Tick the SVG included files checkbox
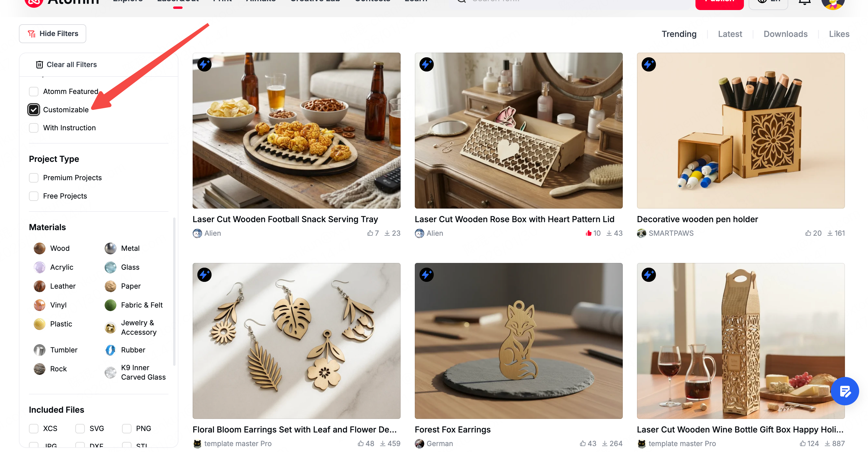868x452 pixels. [80, 428]
